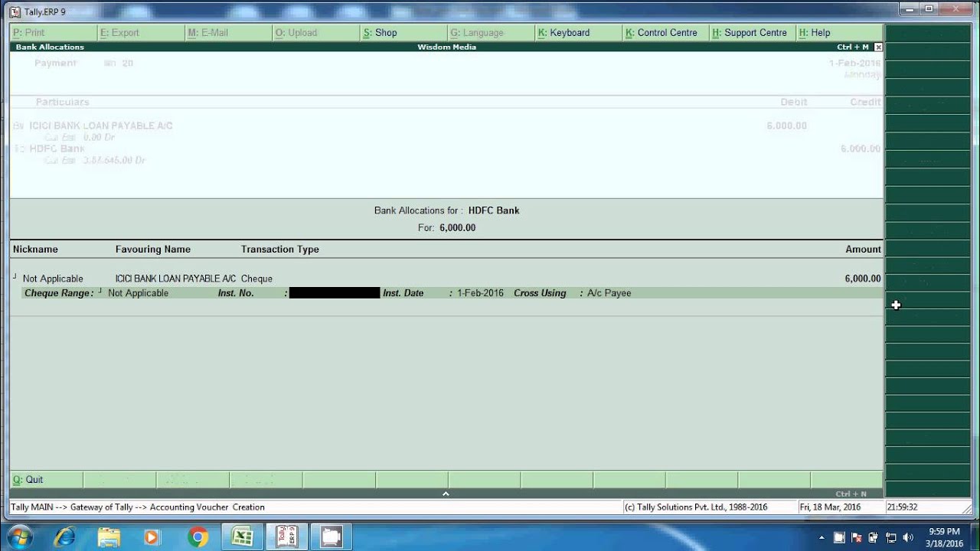
Task: Open the E-Mail option
Action: (228, 33)
